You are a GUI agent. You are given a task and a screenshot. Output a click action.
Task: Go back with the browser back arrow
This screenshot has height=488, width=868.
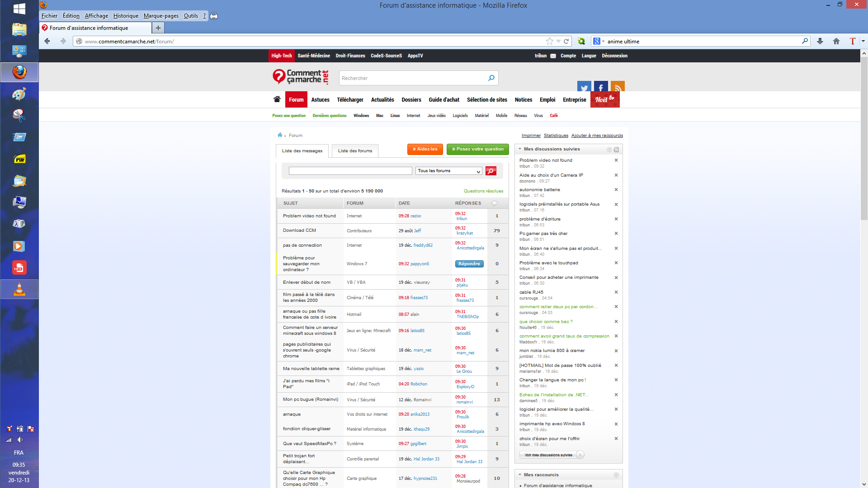[x=47, y=41]
